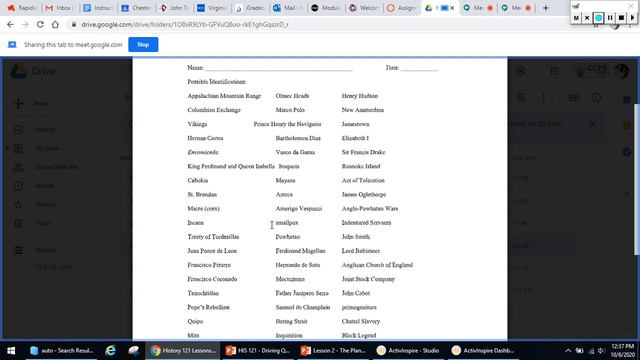
Task: Reload the current page
Action: (40, 24)
